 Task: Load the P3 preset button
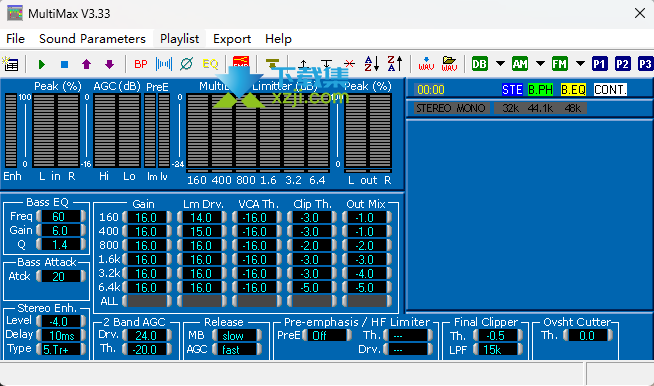[x=645, y=64]
